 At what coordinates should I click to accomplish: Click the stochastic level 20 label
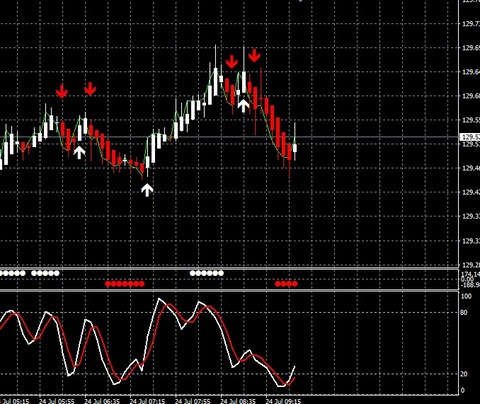(464, 374)
